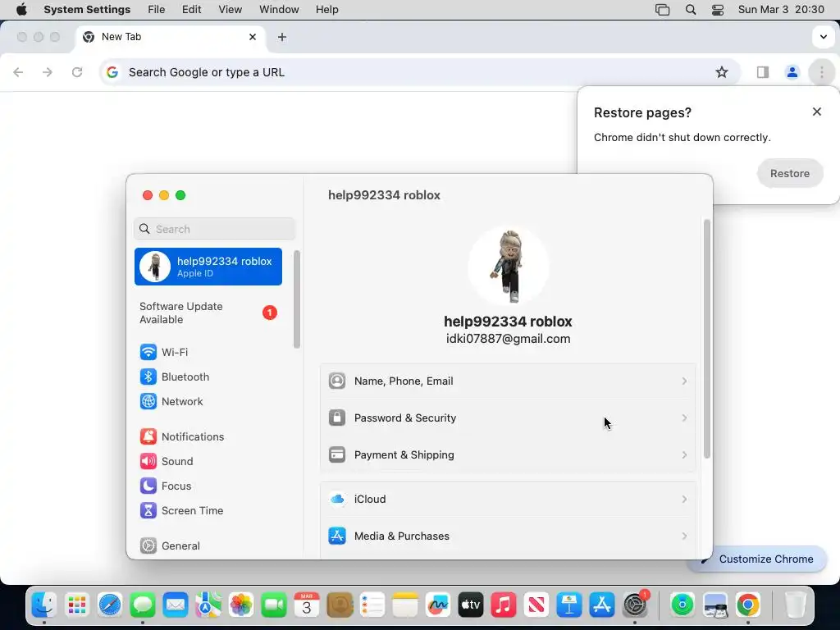
Task: Open the Help menu
Action: tap(326, 10)
